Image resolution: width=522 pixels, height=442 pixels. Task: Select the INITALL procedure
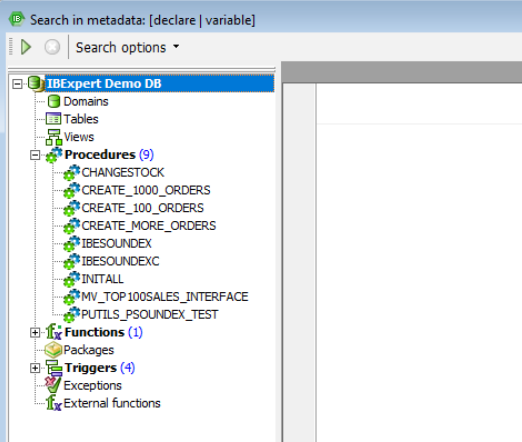(x=103, y=279)
